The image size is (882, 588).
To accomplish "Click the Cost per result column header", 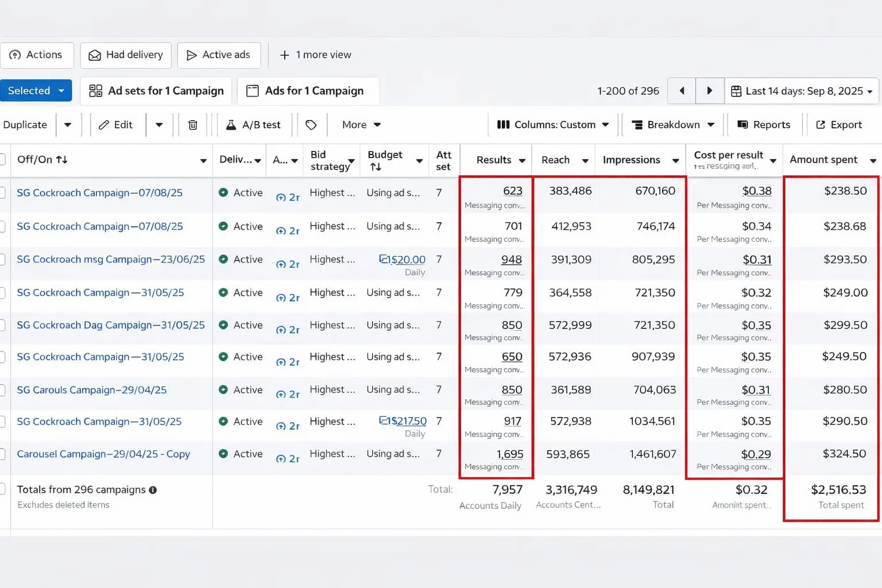I will [x=729, y=155].
